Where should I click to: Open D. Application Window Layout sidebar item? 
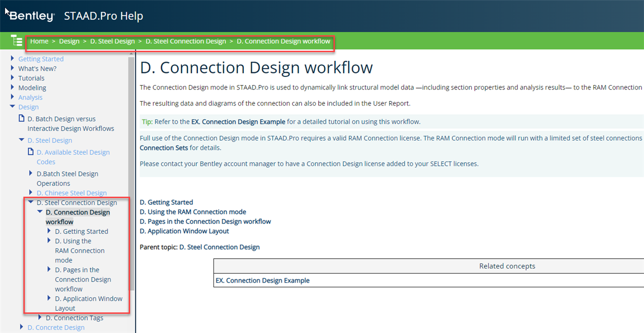tap(89, 303)
